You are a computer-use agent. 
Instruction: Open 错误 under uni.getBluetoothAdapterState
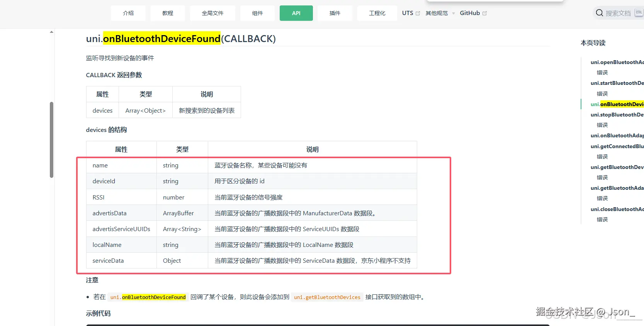point(602,198)
